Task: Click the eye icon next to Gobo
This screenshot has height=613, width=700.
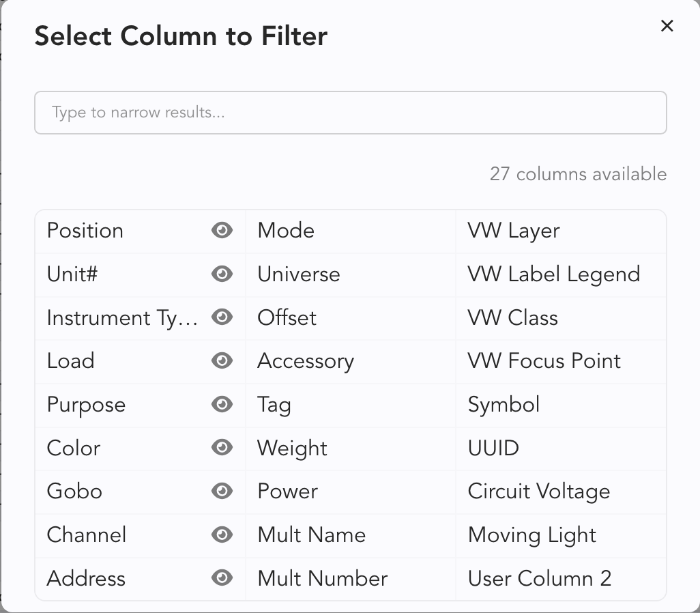Action: click(x=222, y=491)
